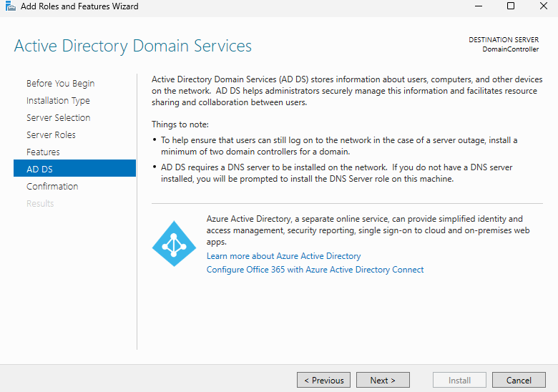This screenshot has width=558, height=392.
Task: Maximize the wizard window
Action: pyautogui.click(x=511, y=6)
